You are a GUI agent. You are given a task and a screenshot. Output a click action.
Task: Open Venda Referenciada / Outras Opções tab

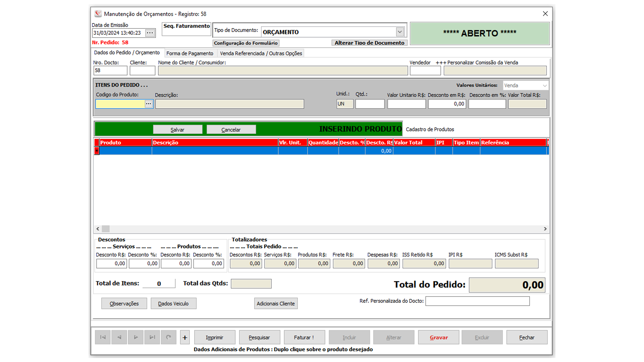pyautogui.click(x=261, y=53)
